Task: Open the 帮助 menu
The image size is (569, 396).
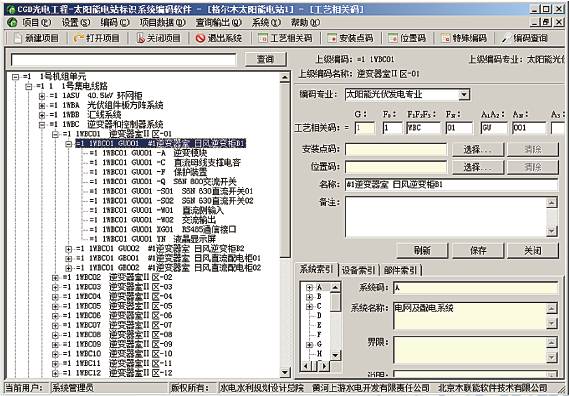Action: pyautogui.click(x=305, y=23)
